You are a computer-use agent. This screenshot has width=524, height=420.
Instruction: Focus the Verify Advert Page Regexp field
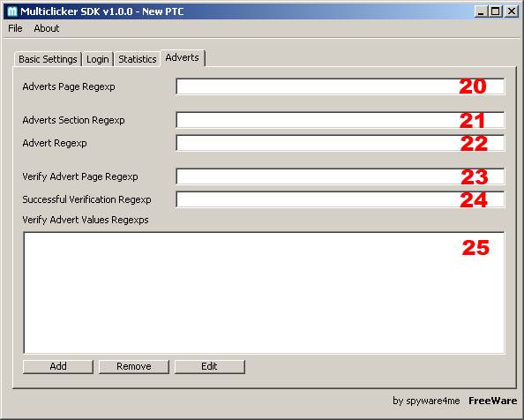click(x=341, y=176)
